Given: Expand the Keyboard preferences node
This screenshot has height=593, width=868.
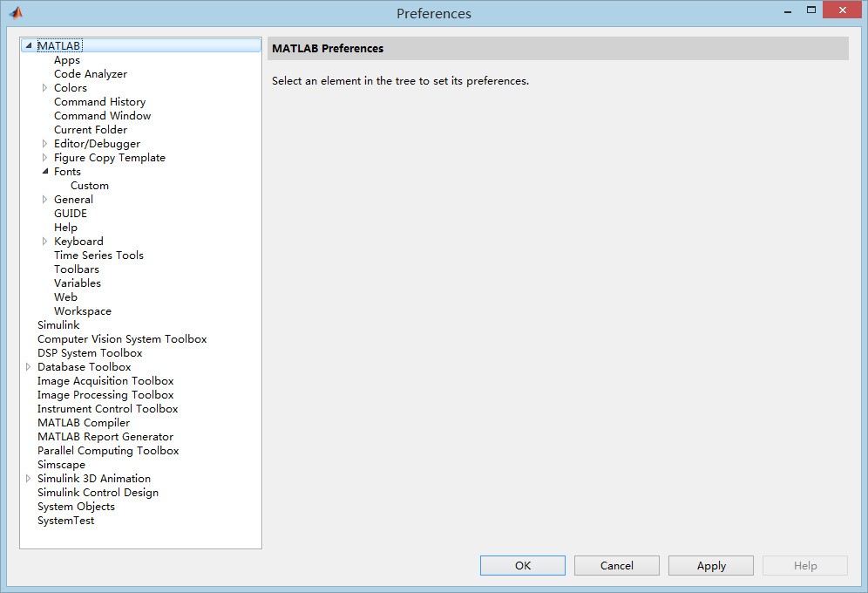Looking at the screenshot, I should [45, 242].
